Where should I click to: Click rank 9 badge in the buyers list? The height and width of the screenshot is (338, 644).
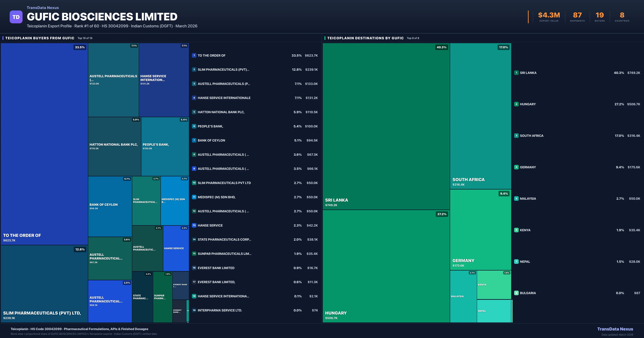tap(194, 169)
